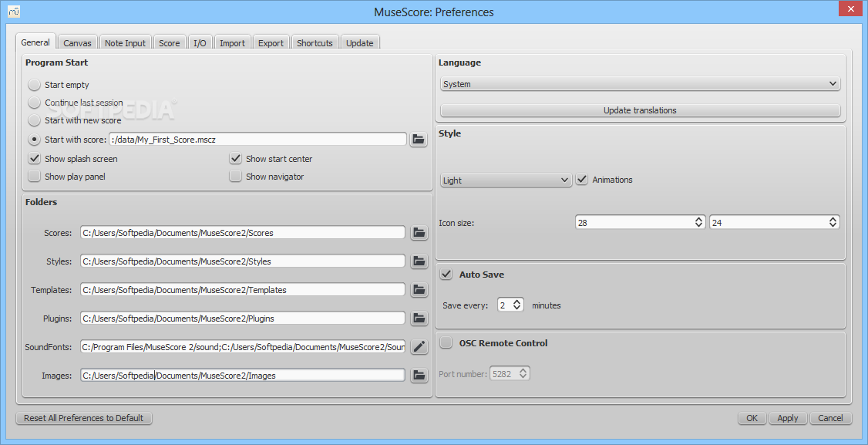The width and height of the screenshot is (868, 445).
Task: Enable Show play panel checkbox
Action: (35, 177)
